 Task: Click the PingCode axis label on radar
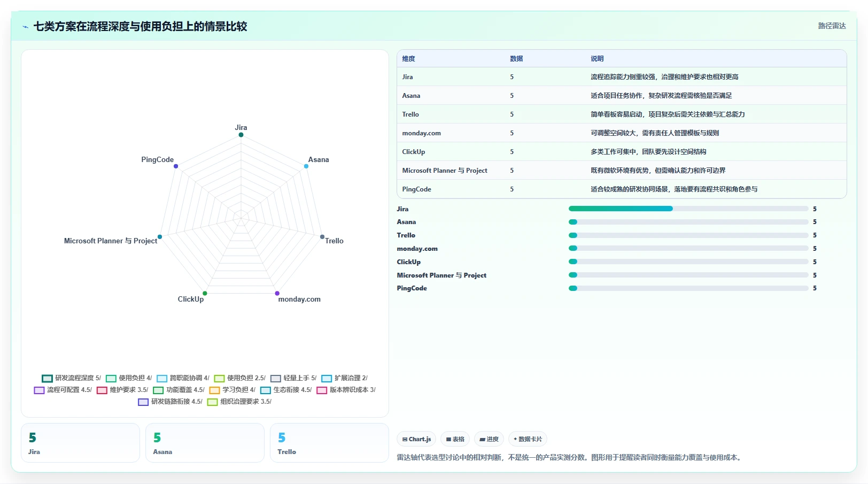(157, 159)
